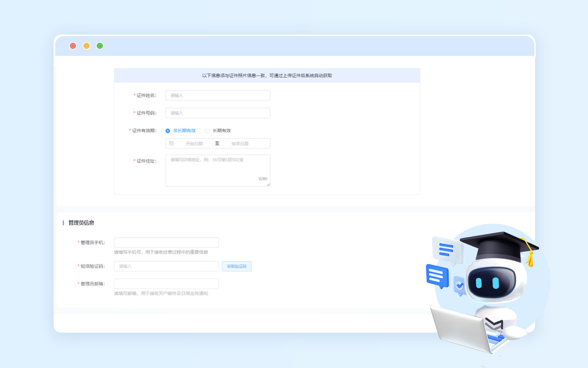
Task: Click the 获取验证码 button
Action: (237, 266)
